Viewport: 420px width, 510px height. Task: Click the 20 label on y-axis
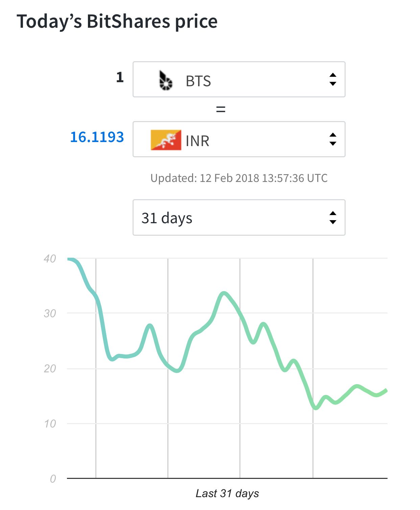point(50,368)
